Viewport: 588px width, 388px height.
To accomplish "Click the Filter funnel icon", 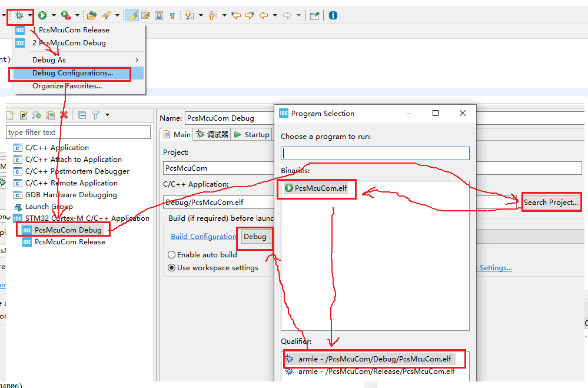I will [x=96, y=115].
